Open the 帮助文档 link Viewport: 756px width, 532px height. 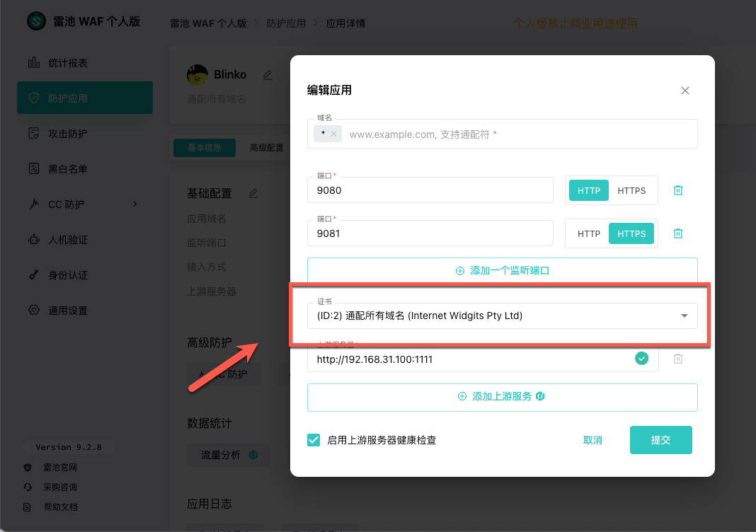click(60, 507)
